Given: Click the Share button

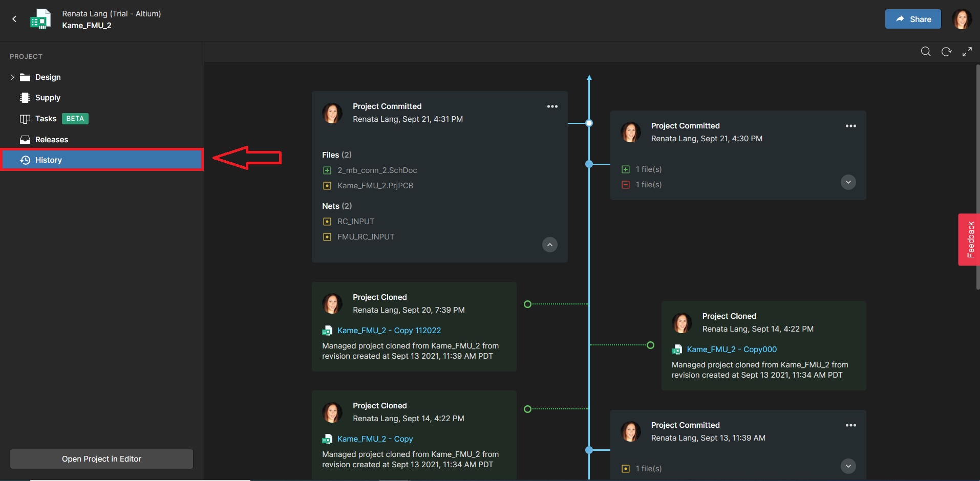Looking at the screenshot, I should click(912, 19).
